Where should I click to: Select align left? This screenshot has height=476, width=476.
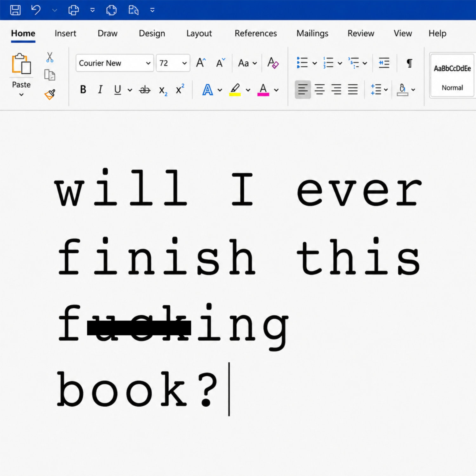[x=303, y=89]
